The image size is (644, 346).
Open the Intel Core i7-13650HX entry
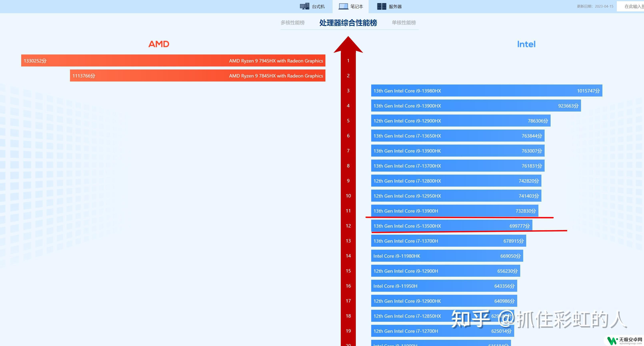(x=458, y=136)
